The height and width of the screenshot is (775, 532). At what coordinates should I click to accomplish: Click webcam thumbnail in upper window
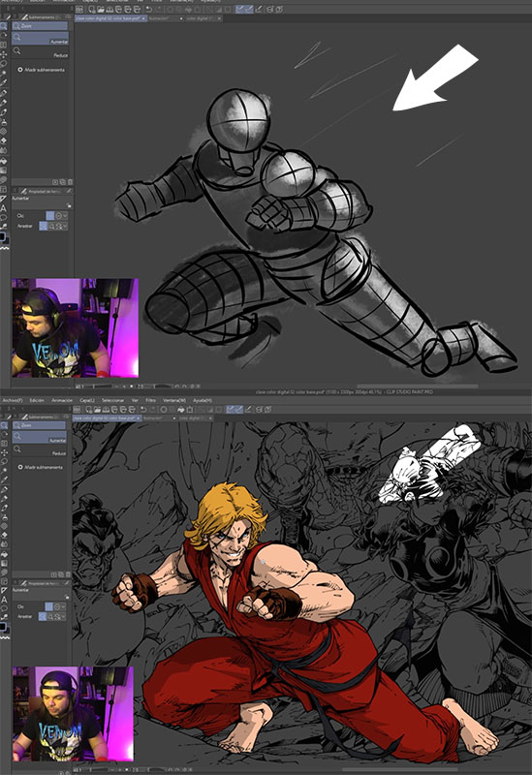click(x=76, y=328)
